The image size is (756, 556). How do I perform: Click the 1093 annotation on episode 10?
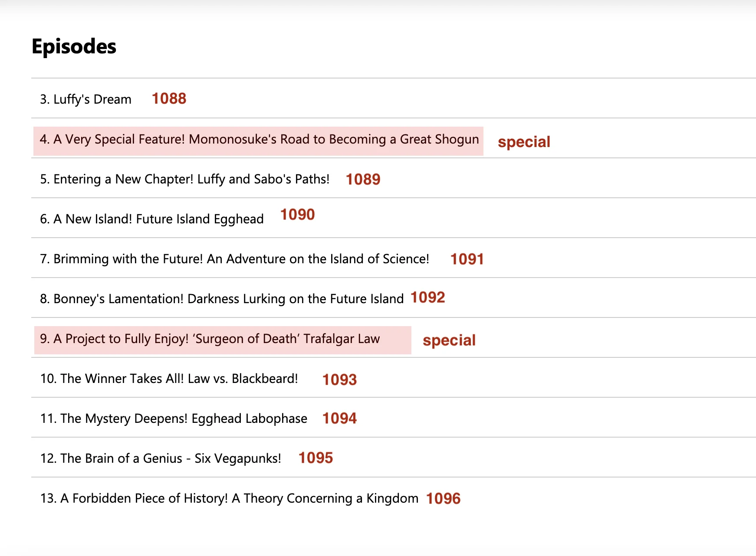339,379
